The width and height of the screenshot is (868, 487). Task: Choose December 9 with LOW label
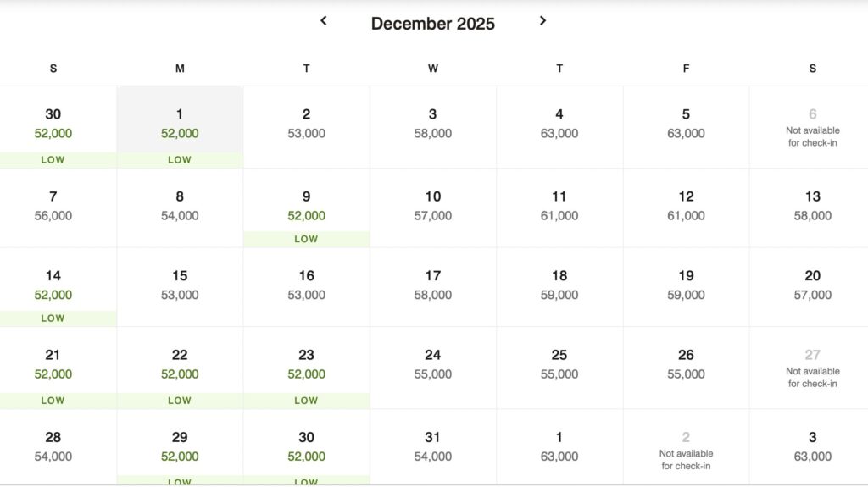[x=306, y=208]
